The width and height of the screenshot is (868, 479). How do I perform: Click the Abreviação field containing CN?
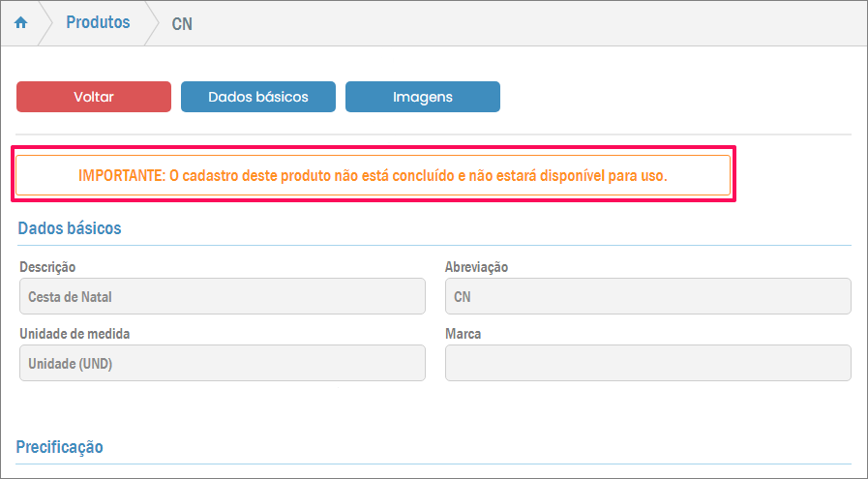tap(647, 297)
